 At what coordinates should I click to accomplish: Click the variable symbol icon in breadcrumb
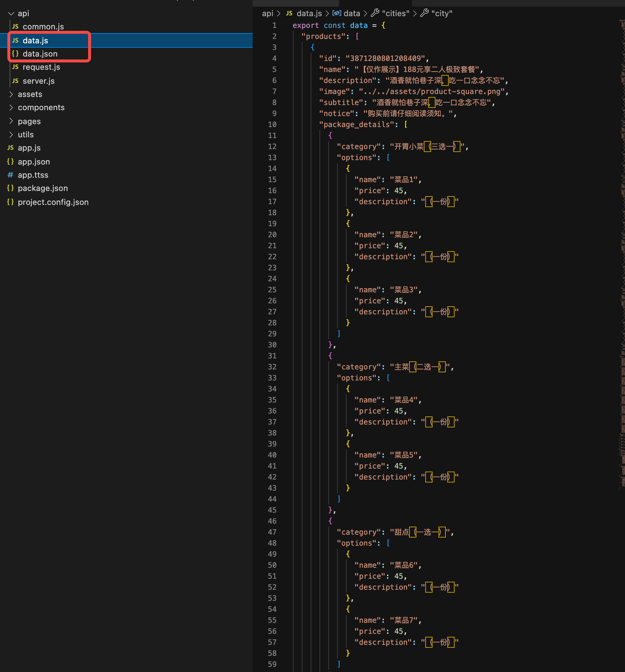coord(337,14)
